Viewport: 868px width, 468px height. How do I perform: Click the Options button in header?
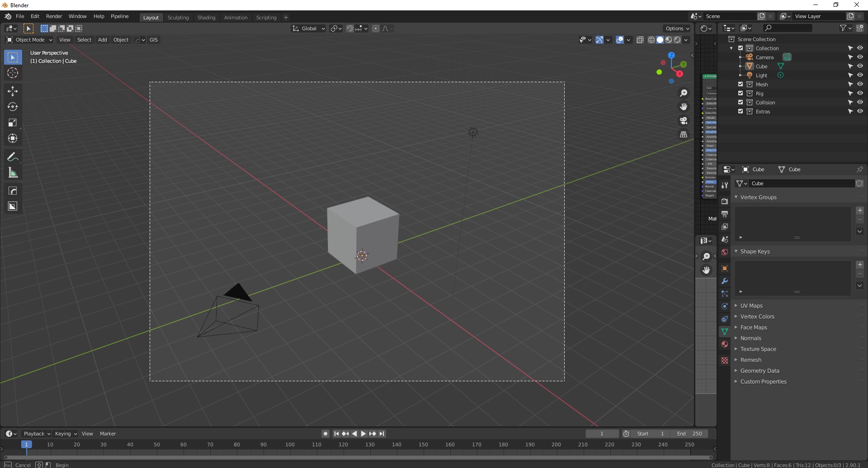pos(677,28)
